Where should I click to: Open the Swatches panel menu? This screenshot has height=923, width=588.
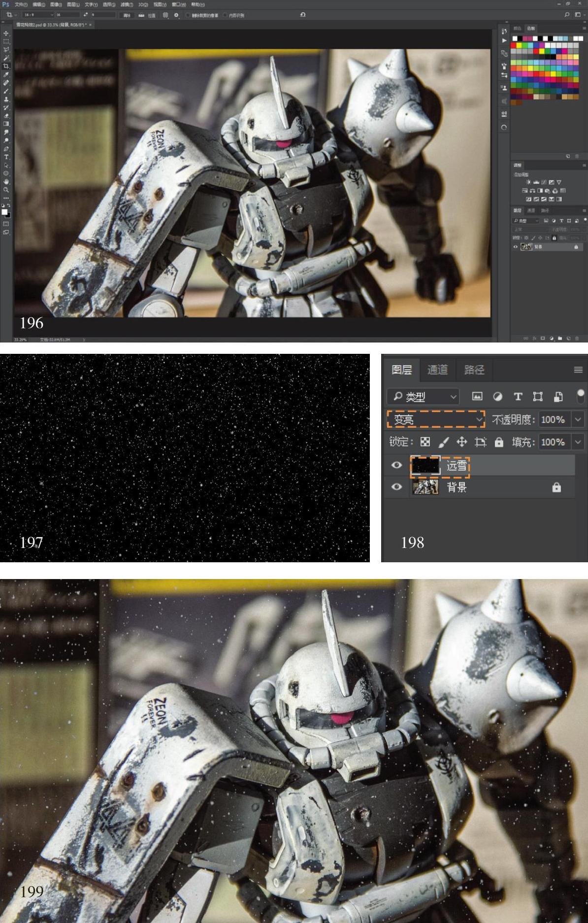585,28
